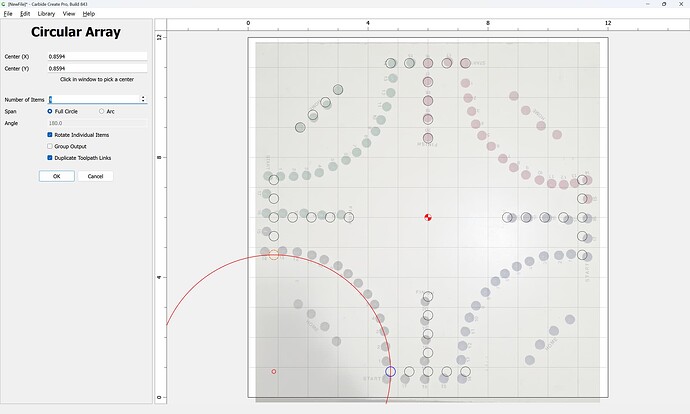Screen dimensions: 690x414
Task: Click the Carbide Create app icon in title bar
Action: (4, 4)
